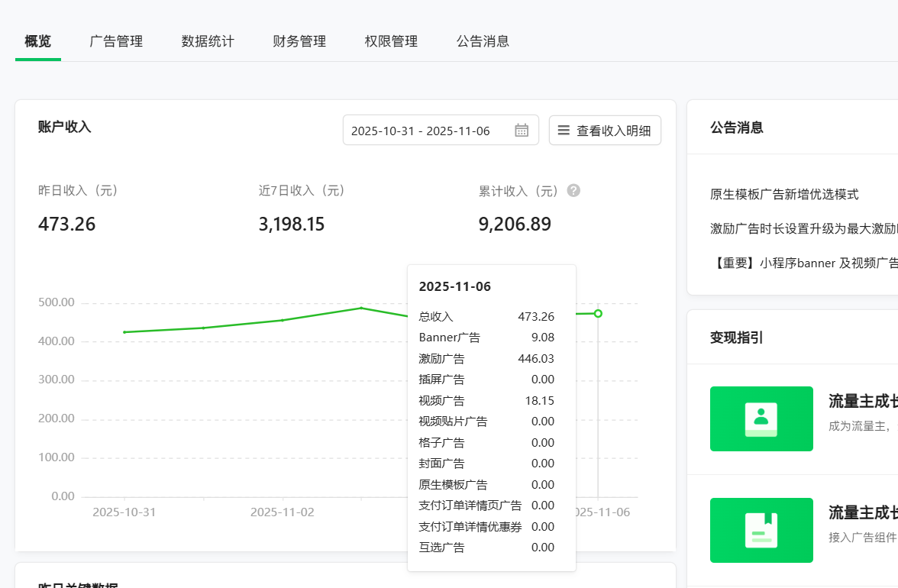898x588 pixels.
Task: Click the 总收入 473.26 row in tooltip
Action: (486, 317)
